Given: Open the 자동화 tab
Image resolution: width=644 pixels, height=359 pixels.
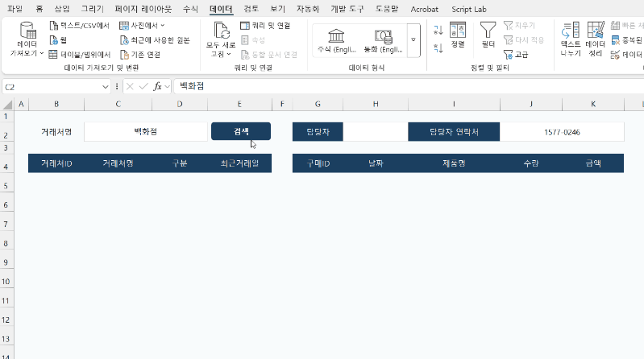Looking at the screenshot, I should point(308,9).
